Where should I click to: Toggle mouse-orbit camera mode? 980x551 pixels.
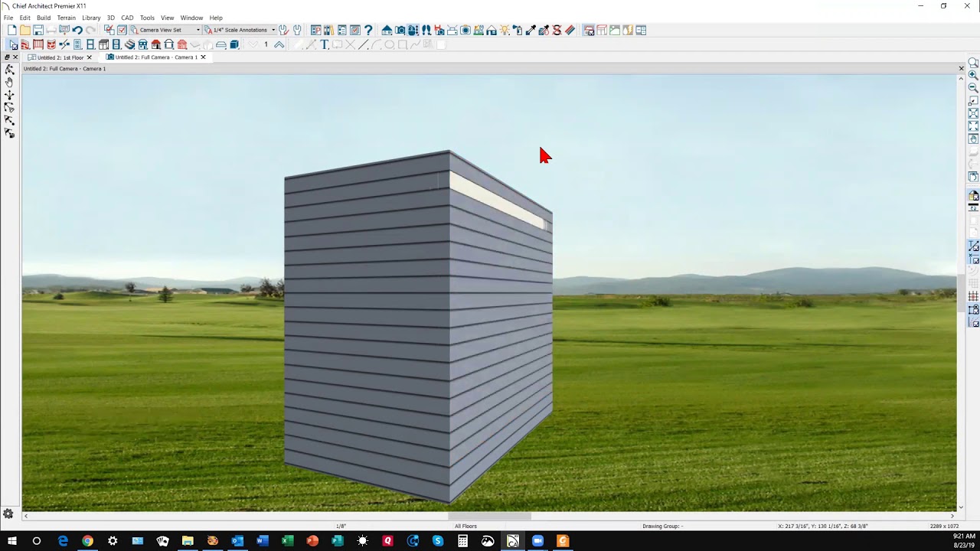pos(413,30)
